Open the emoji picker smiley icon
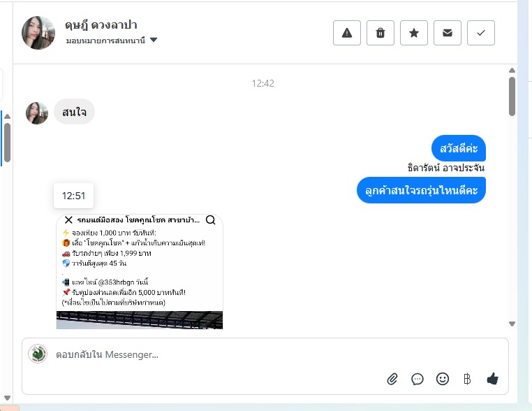532x411 pixels. pyautogui.click(x=443, y=379)
